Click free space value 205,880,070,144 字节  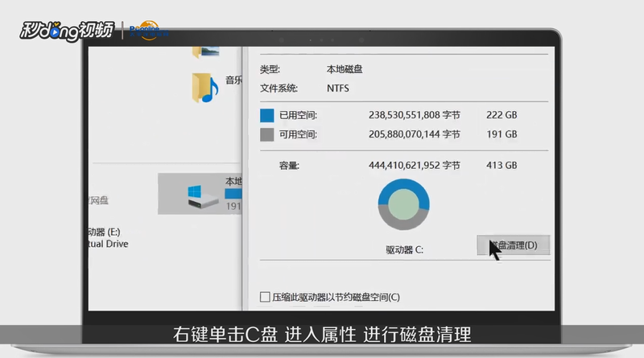pos(415,134)
